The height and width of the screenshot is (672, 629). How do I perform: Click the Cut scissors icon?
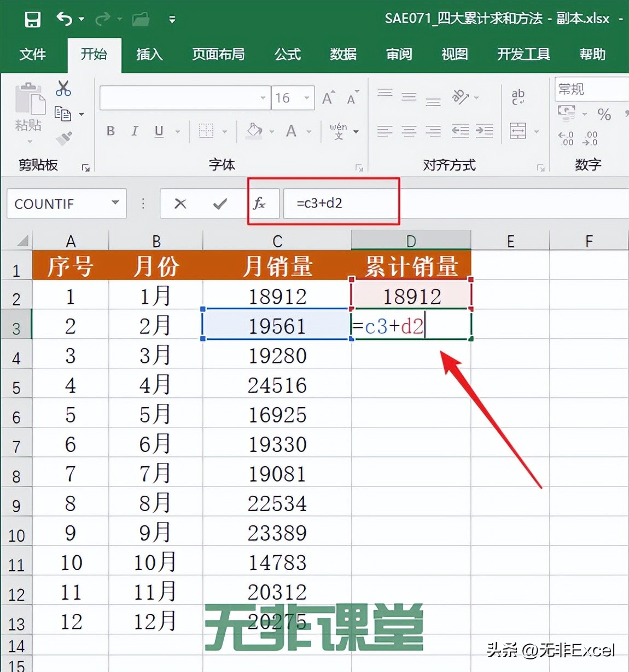[63, 88]
